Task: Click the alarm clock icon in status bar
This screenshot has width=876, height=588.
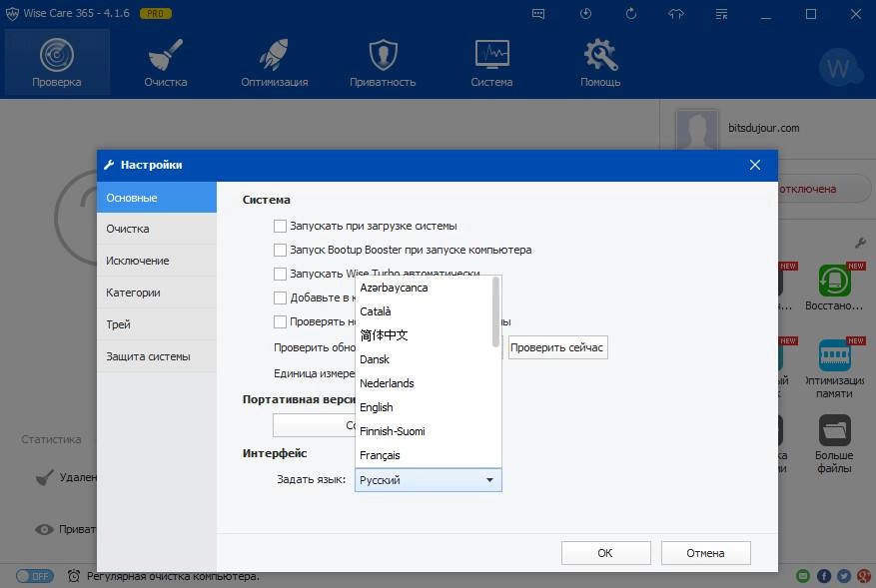Action: tap(74, 576)
